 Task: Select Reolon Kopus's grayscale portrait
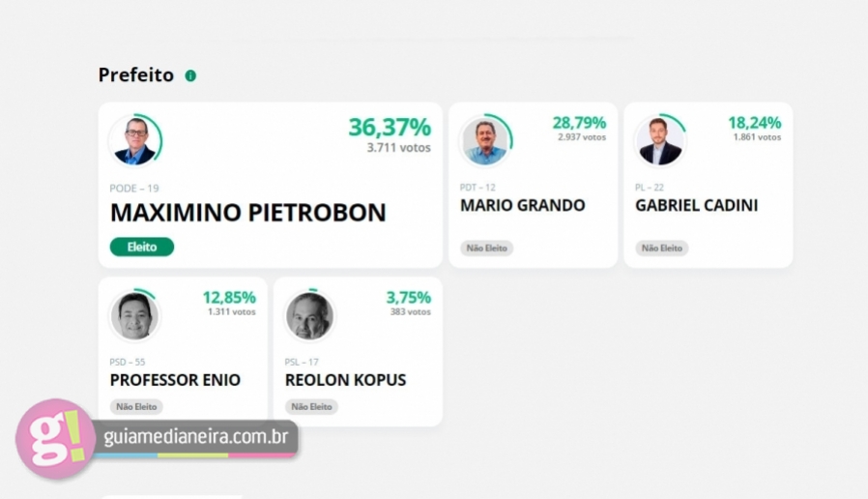(309, 315)
